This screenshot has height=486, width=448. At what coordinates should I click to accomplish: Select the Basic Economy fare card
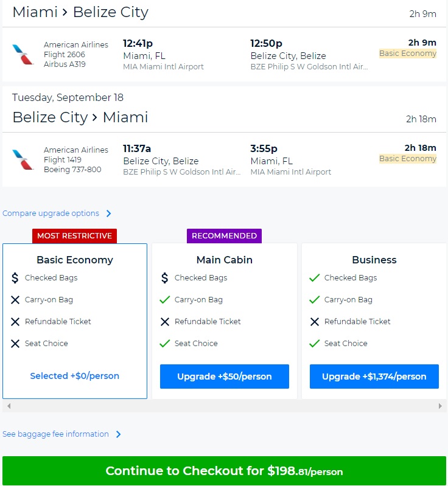(x=75, y=260)
